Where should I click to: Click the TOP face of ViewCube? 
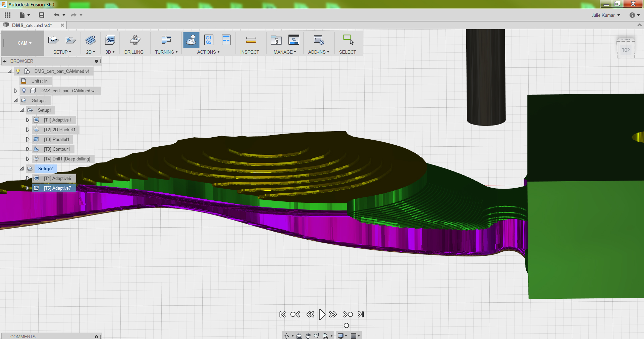point(626,50)
